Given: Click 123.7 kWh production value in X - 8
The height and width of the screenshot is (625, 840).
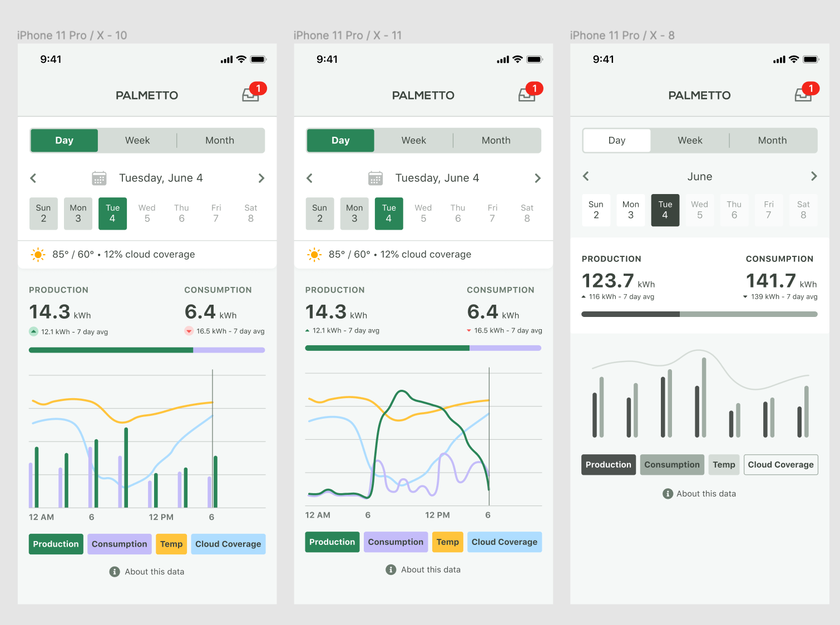Looking at the screenshot, I should click(x=618, y=281).
